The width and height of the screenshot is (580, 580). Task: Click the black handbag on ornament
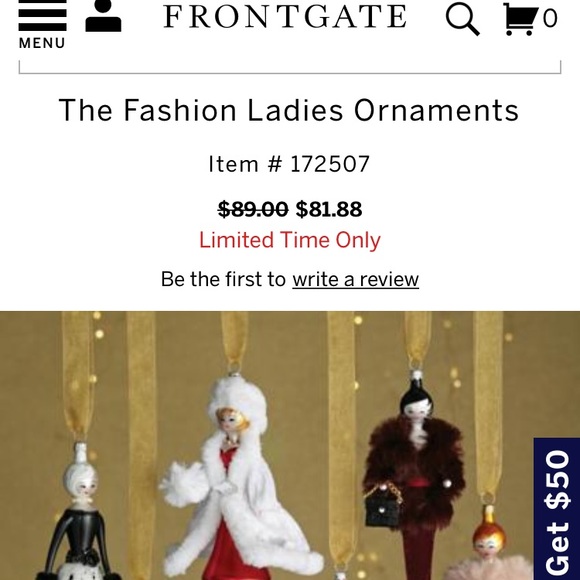pos(383,506)
